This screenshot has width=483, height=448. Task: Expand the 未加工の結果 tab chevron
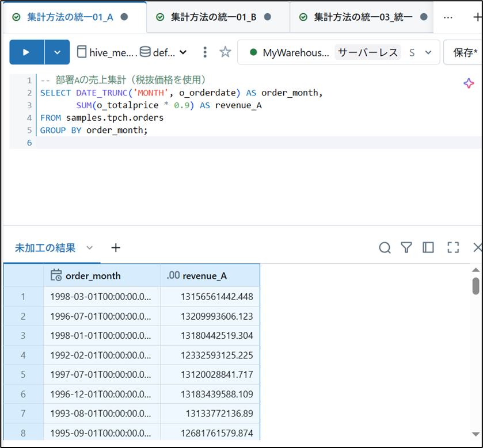click(90, 248)
